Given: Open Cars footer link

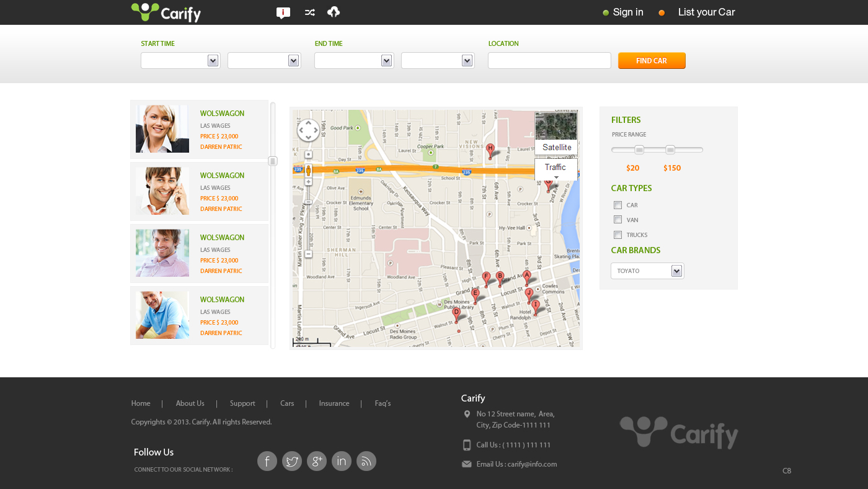Looking at the screenshot, I should tap(287, 403).
